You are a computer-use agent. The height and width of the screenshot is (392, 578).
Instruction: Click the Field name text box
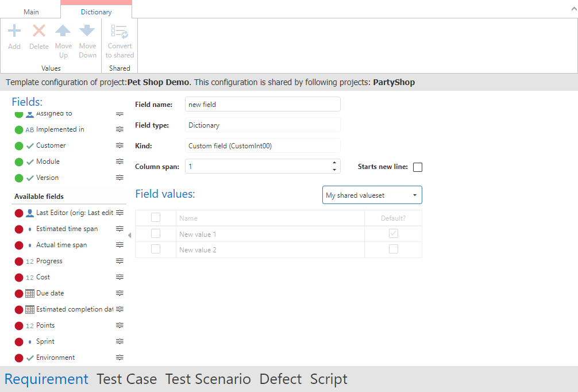pos(263,105)
